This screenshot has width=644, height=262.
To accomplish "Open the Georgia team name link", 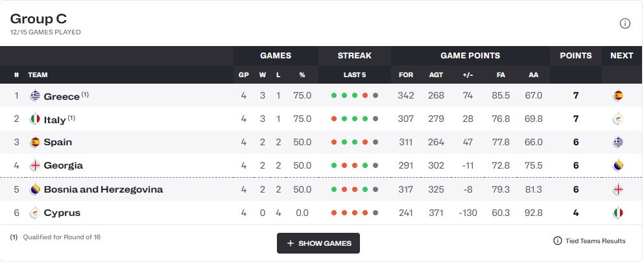I will (x=63, y=166).
